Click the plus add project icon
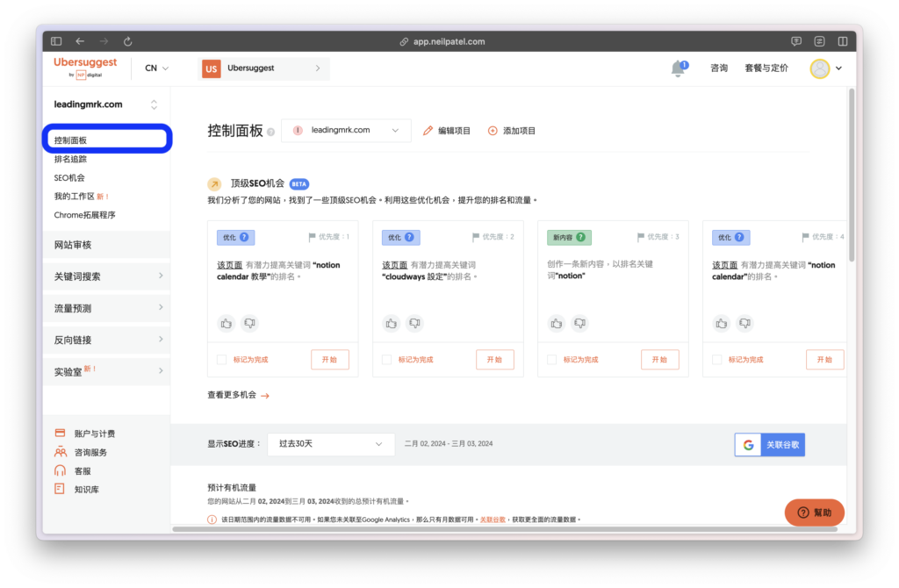The height and width of the screenshot is (588, 899). [493, 131]
